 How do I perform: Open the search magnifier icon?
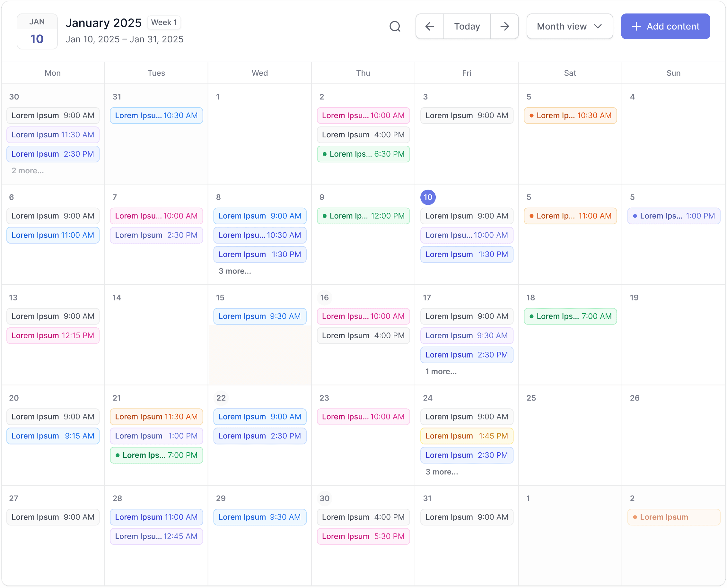395,26
